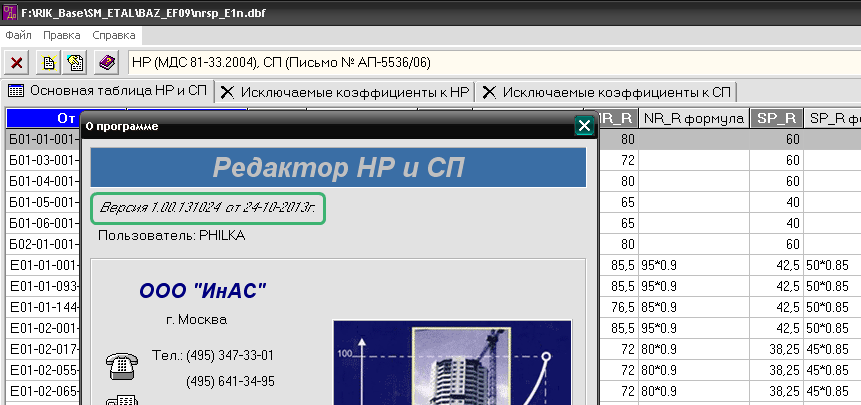Select row Е01-01-093
Viewport: 861px width, 405px height.
(43, 286)
